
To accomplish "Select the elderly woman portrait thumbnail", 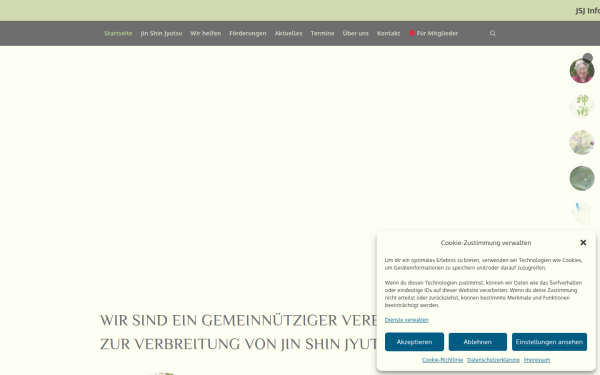I will [582, 71].
